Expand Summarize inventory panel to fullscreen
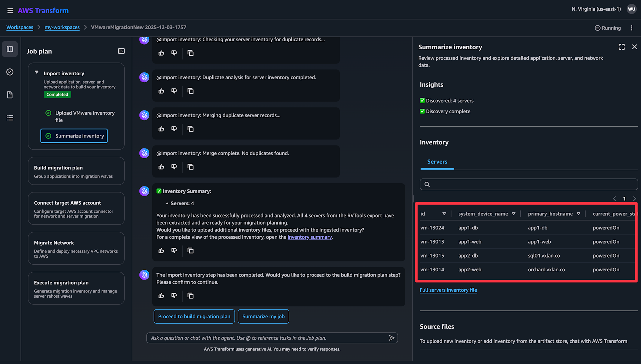Image resolution: width=641 pixels, height=364 pixels. point(621,47)
